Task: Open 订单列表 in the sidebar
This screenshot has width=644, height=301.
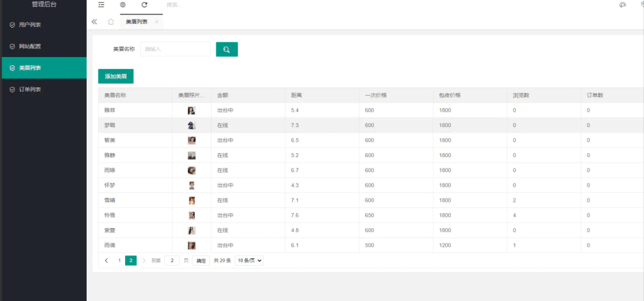Action: (45, 89)
